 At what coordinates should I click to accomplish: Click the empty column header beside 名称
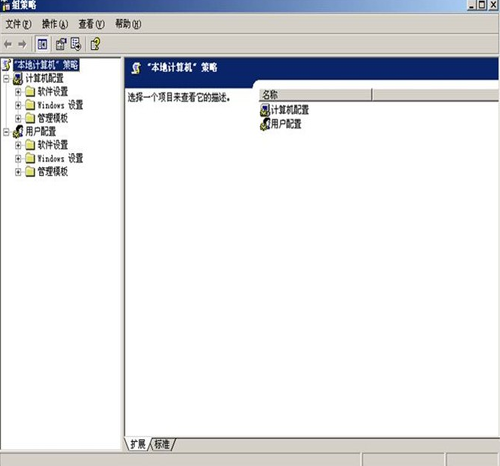click(435, 95)
